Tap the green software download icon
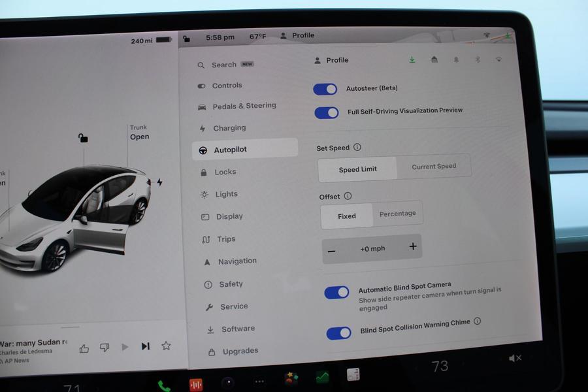Screen dimensions: 588x392 click(x=412, y=59)
